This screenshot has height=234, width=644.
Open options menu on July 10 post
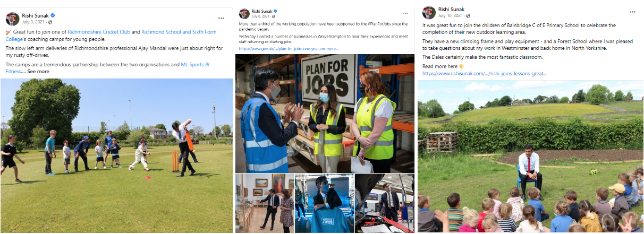[632, 11]
